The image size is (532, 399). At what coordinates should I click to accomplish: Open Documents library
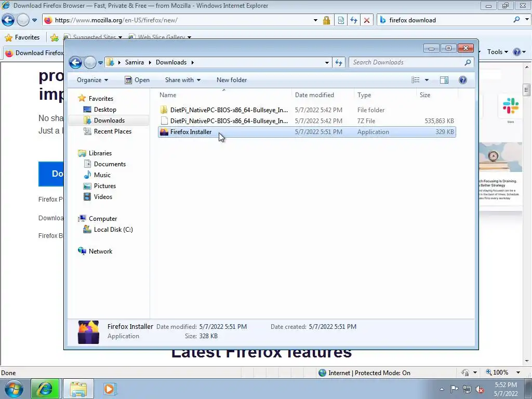pos(110,164)
